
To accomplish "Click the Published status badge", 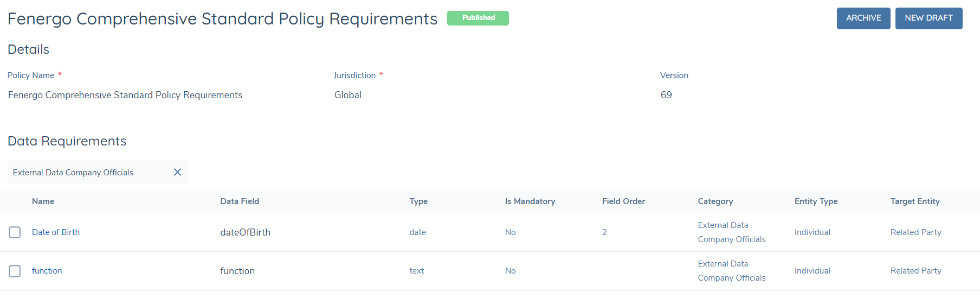I will click(x=478, y=18).
